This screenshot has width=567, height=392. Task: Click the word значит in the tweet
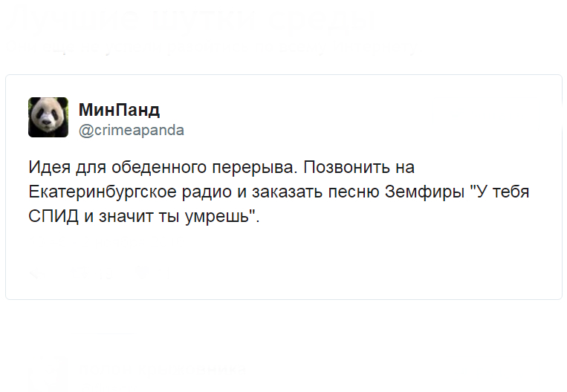click(x=126, y=216)
